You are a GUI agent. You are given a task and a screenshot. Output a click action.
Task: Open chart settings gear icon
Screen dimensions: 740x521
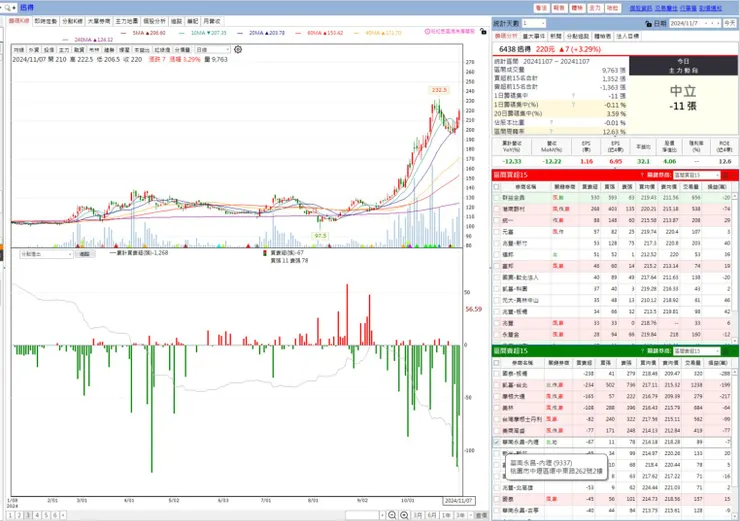(x=238, y=49)
